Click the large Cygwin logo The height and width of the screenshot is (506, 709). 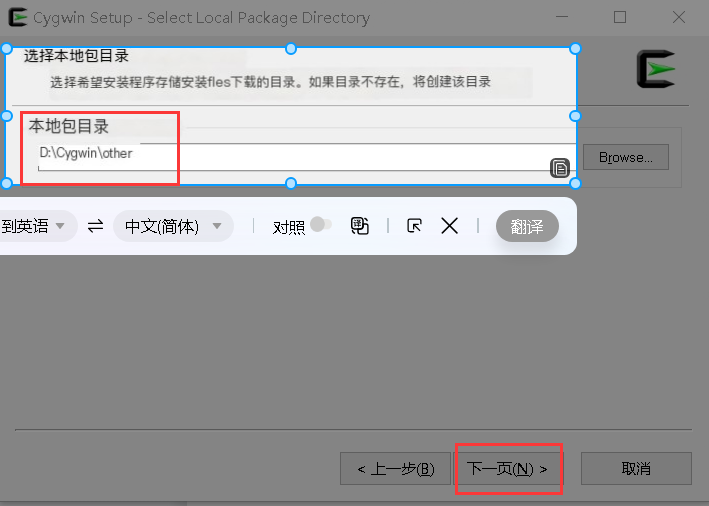[x=656, y=69]
